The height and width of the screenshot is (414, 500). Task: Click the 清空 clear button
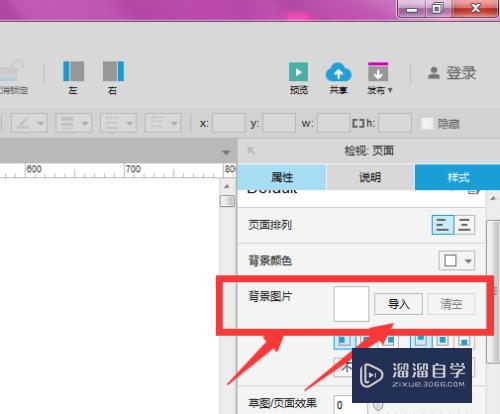point(451,304)
